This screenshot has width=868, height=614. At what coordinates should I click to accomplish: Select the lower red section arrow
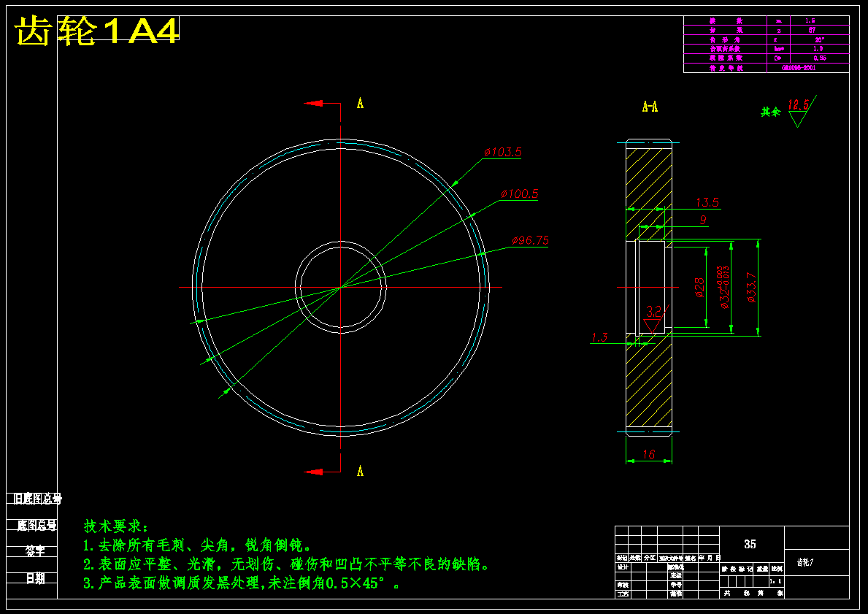(313, 472)
